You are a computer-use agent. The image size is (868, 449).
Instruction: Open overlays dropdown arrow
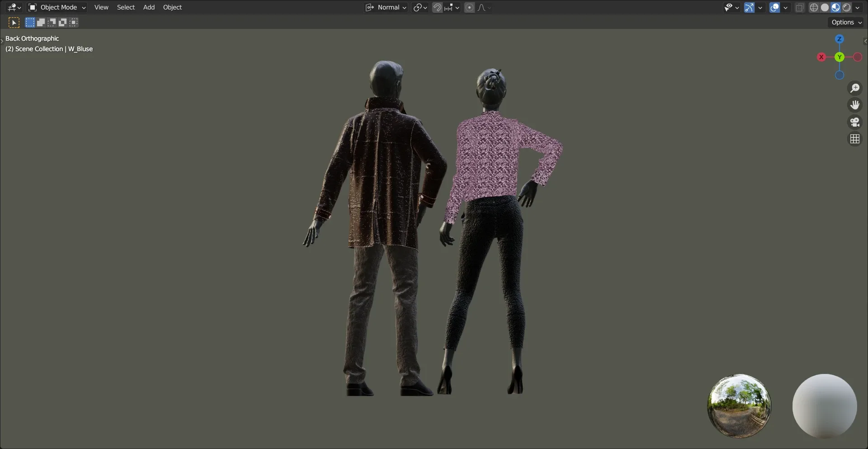pos(785,7)
